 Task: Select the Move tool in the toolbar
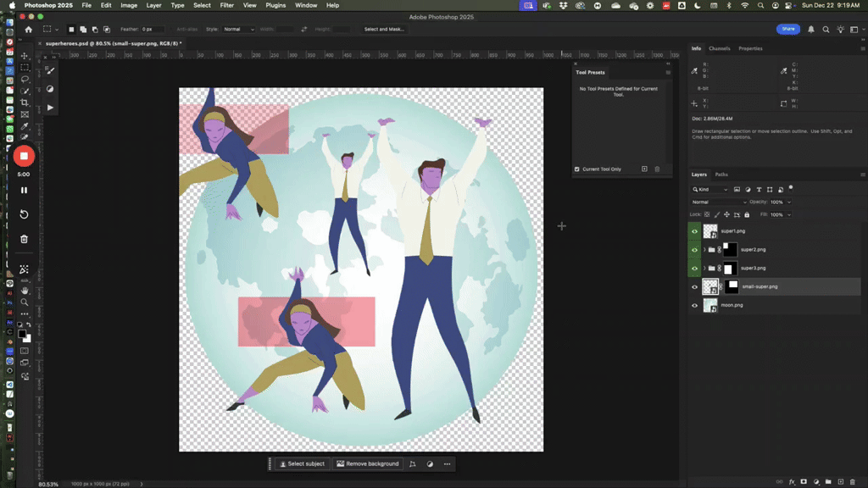pyautogui.click(x=25, y=55)
